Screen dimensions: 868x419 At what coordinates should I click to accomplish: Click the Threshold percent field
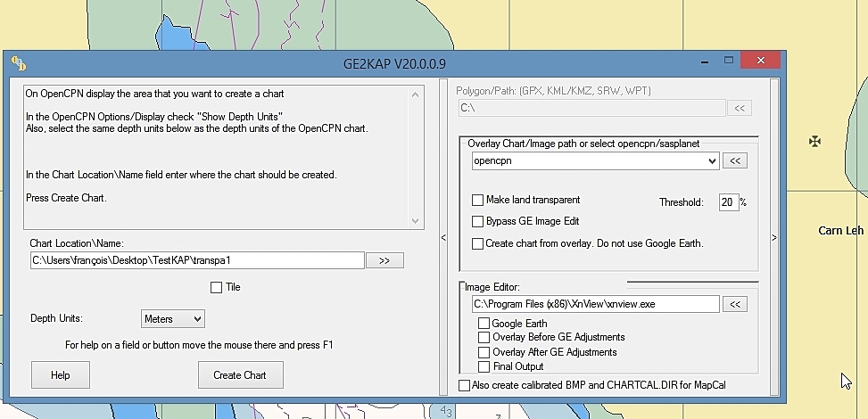coord(729,202)
